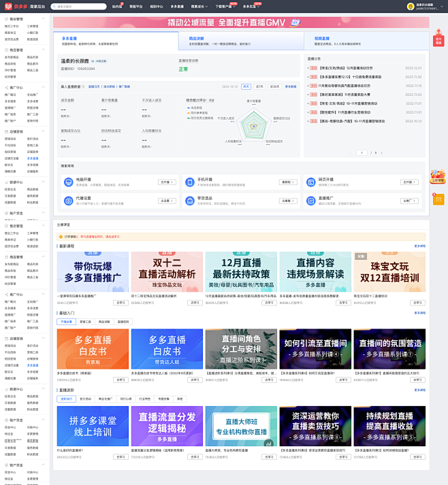Open the 更多数据 link
The width and height of the screenshot is (448, 485).
click(291, 86)
